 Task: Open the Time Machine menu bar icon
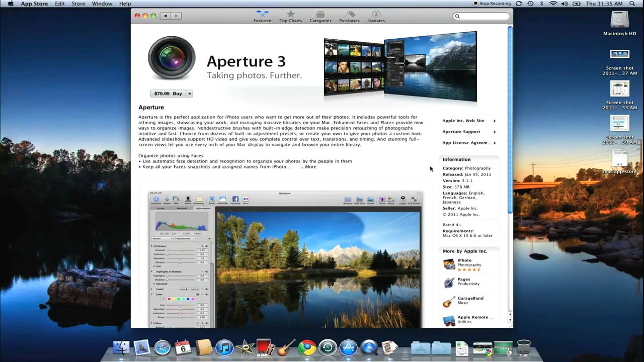(x=530, y=4)
